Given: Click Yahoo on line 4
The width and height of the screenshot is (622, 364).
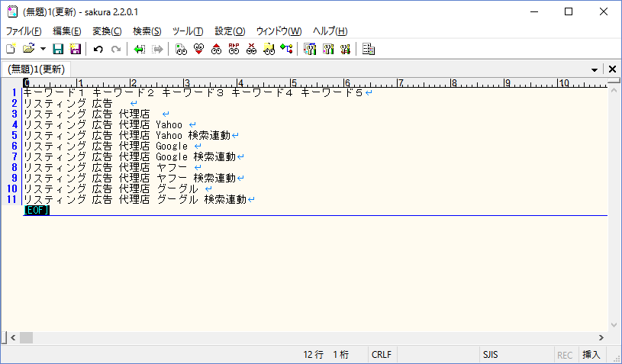Looking at the screenshot, I should pos(169,125).
